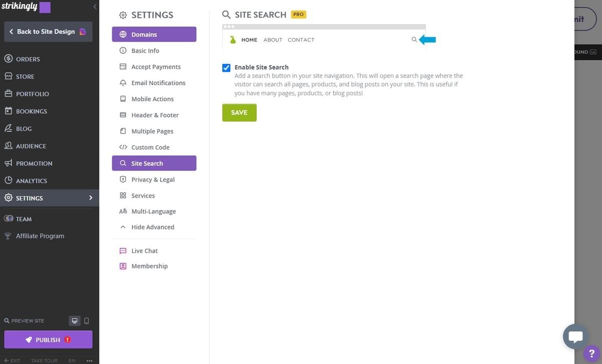
Task: Click the Store shop icon
Action: point(8,76)
